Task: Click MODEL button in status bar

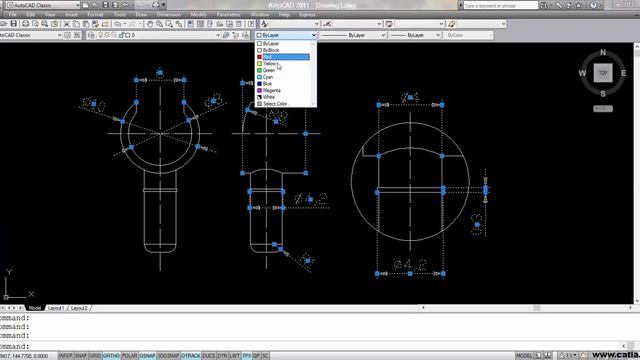Action: click(x=524, y=356)
